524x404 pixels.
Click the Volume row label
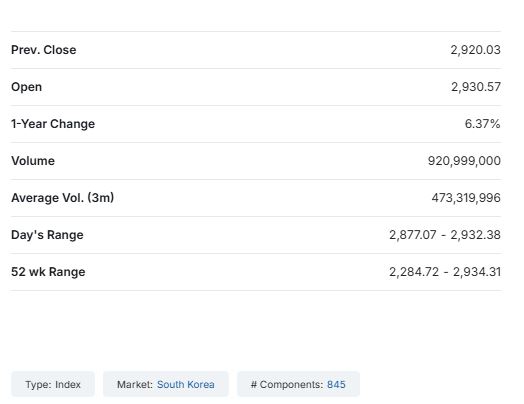coord(33,161)
